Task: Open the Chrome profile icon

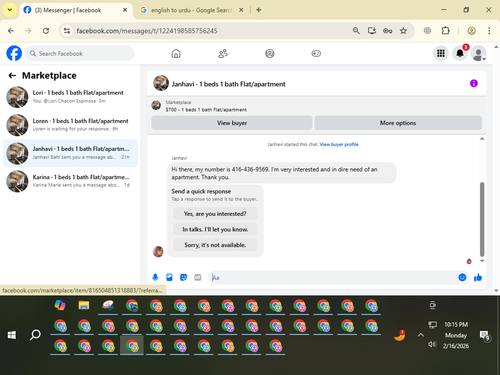Action: tap(471, 31)
